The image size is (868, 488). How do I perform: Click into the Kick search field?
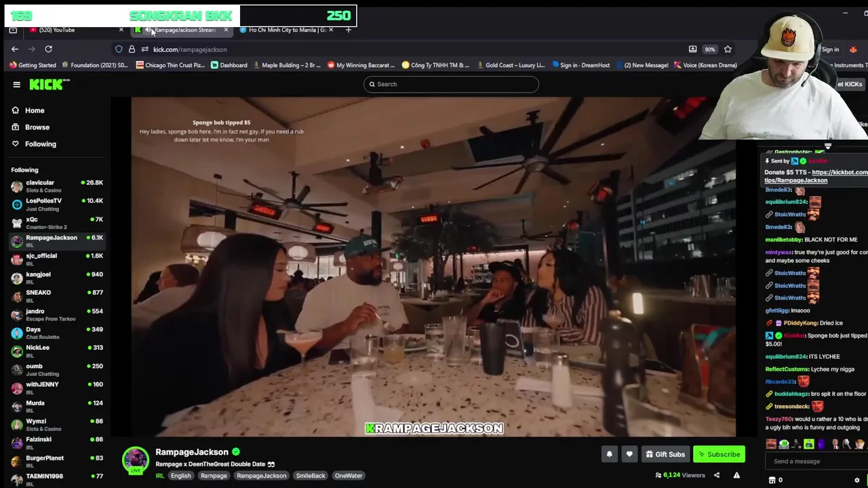(x=451, y=84)
